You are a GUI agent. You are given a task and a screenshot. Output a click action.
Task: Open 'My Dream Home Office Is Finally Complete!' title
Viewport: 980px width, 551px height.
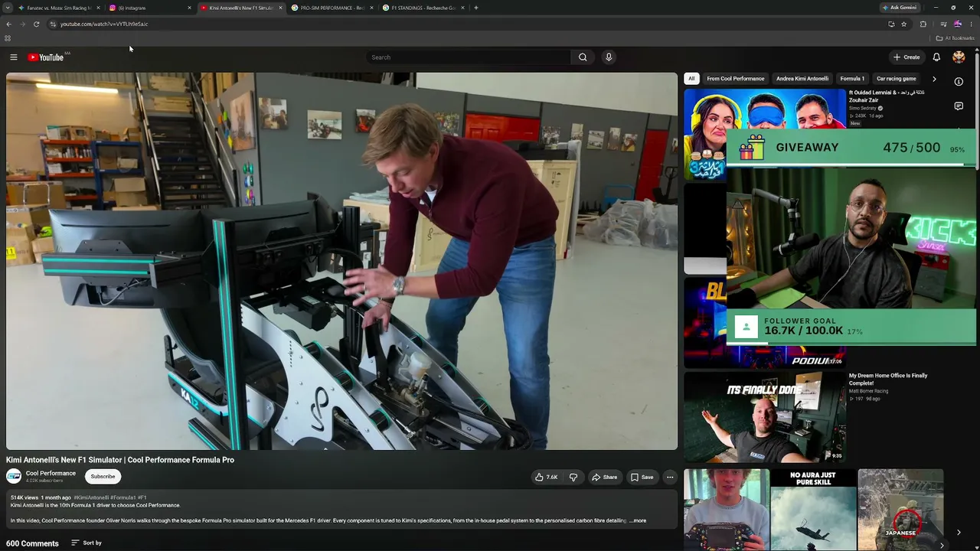[x=888, y=379]
